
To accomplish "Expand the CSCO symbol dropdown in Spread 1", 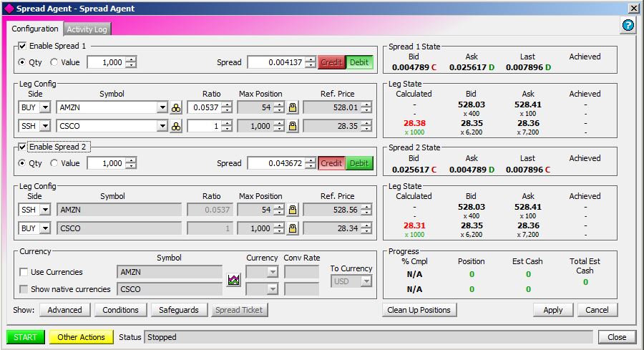I will [161, 126].
